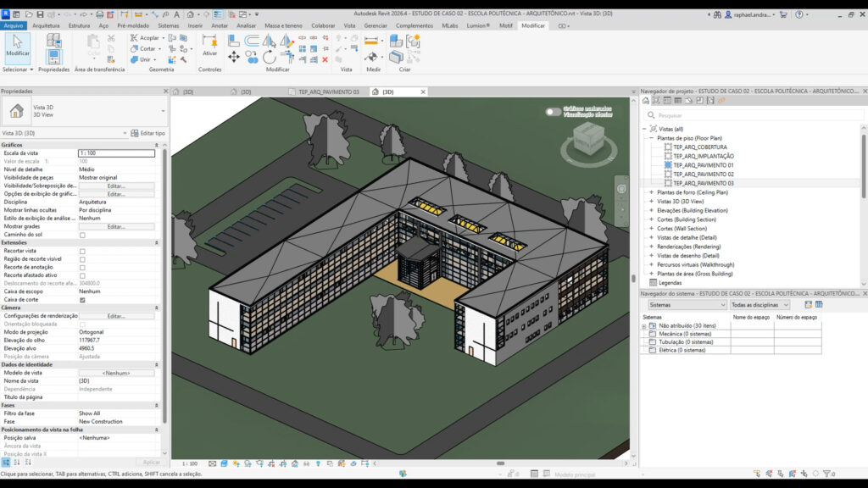Click the red Delete X icon

[x=325, y=59]
